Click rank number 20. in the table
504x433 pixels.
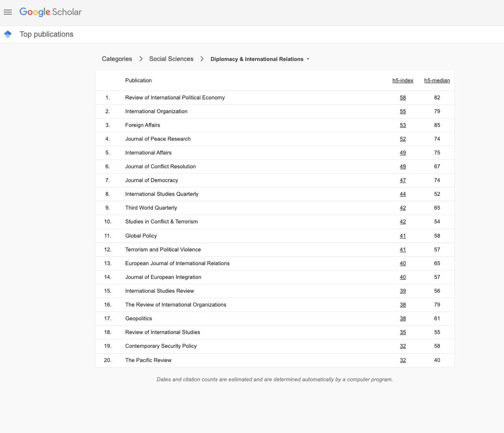108,360
